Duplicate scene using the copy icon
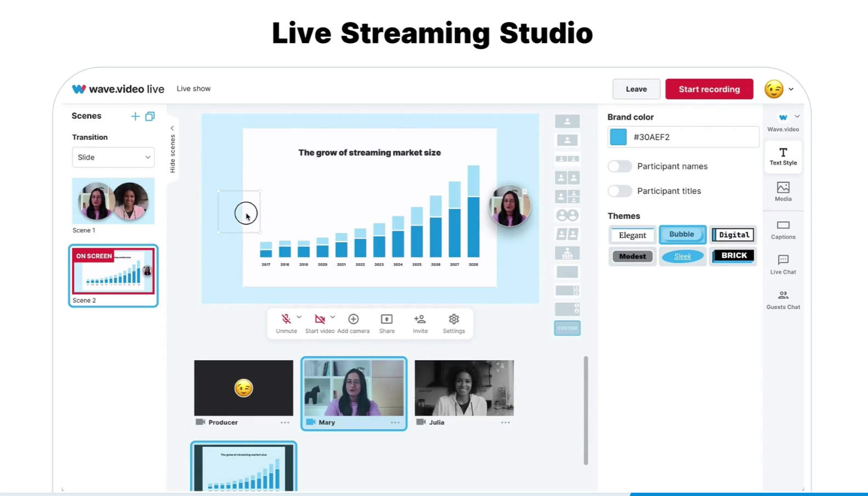This screenshot has height=496, width=868. [x=150, y=116]
